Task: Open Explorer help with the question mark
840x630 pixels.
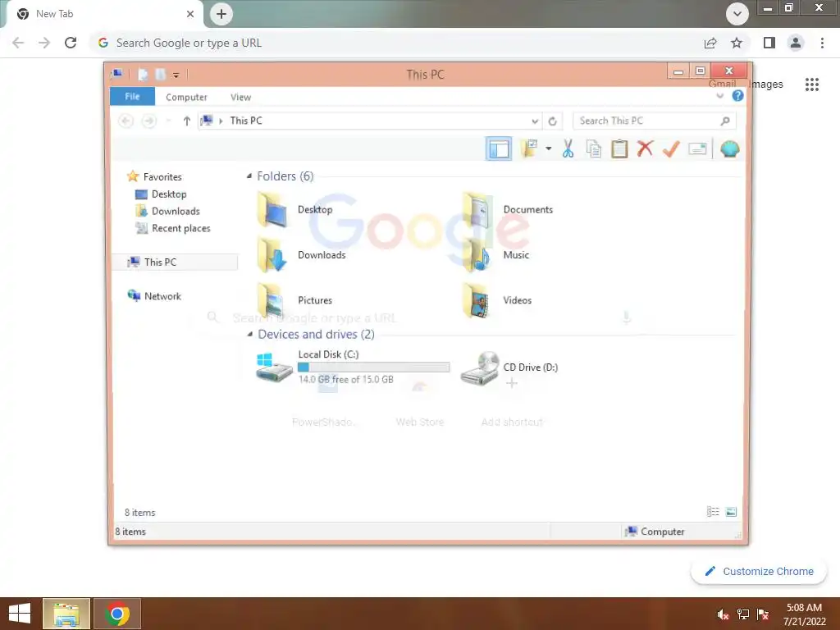Action: point(737,96)
